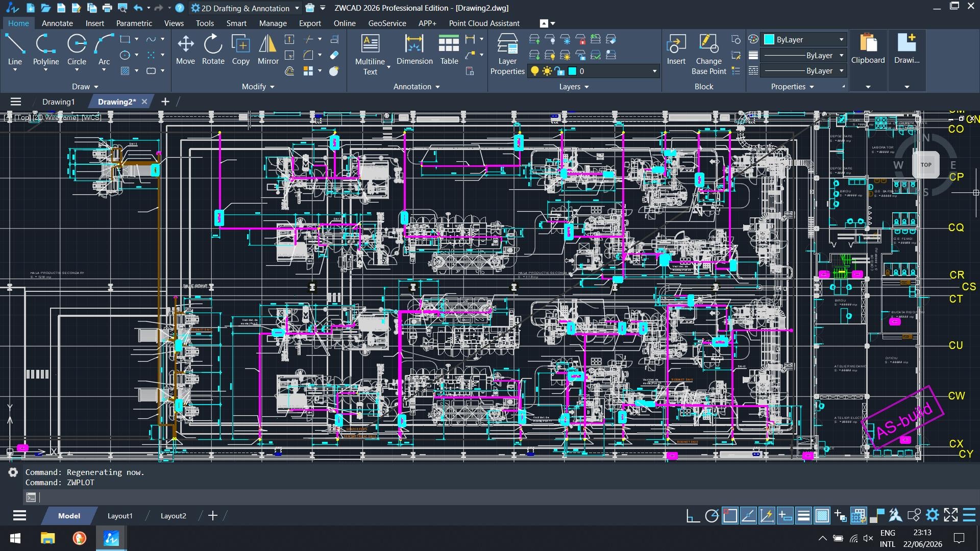Add a new layout with plus button
Image resolution: width=980 pixels, height=551 pixels.
click(213, 516)
